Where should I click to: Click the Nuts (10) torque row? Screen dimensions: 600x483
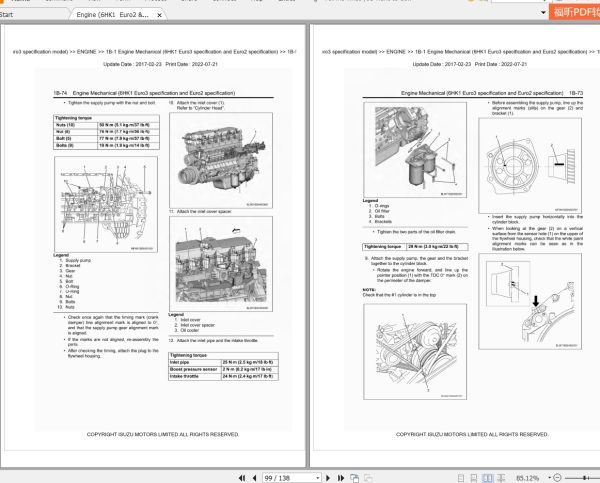[x=106, y=125]
